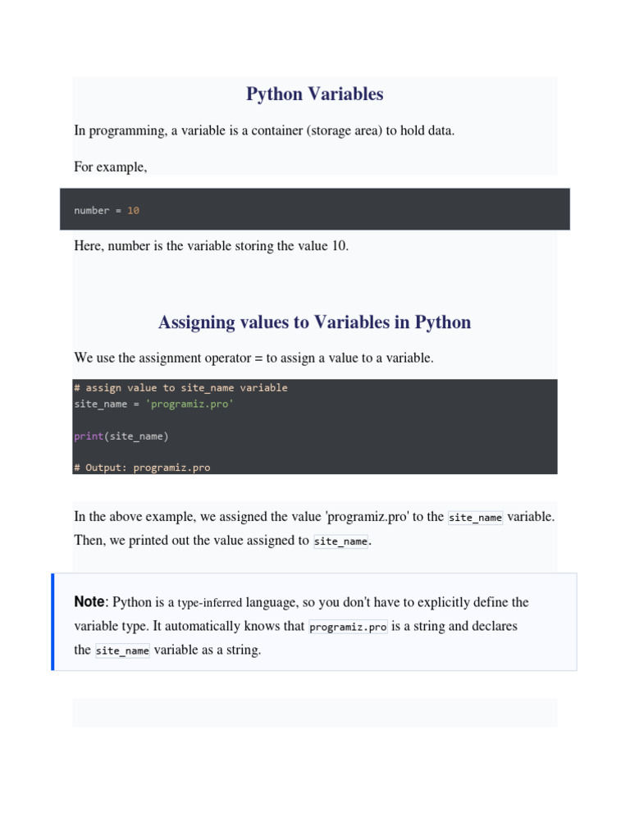Click the '# assign value to site_name variable' comment
This screenshot has width=630, height=840.
tap(180, 387)
